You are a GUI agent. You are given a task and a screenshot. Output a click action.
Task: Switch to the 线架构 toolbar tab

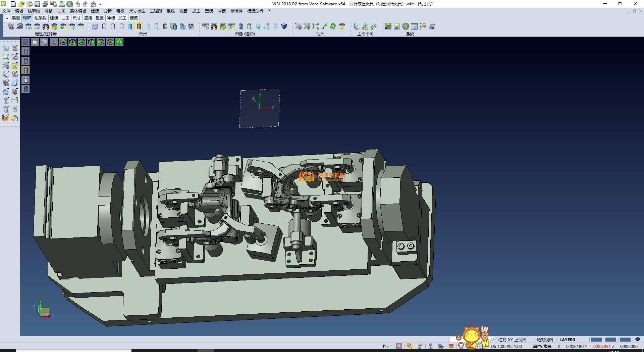click(40, 18)
